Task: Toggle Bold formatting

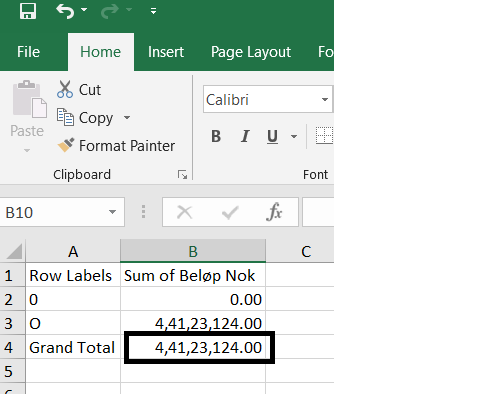Action: 216,136
